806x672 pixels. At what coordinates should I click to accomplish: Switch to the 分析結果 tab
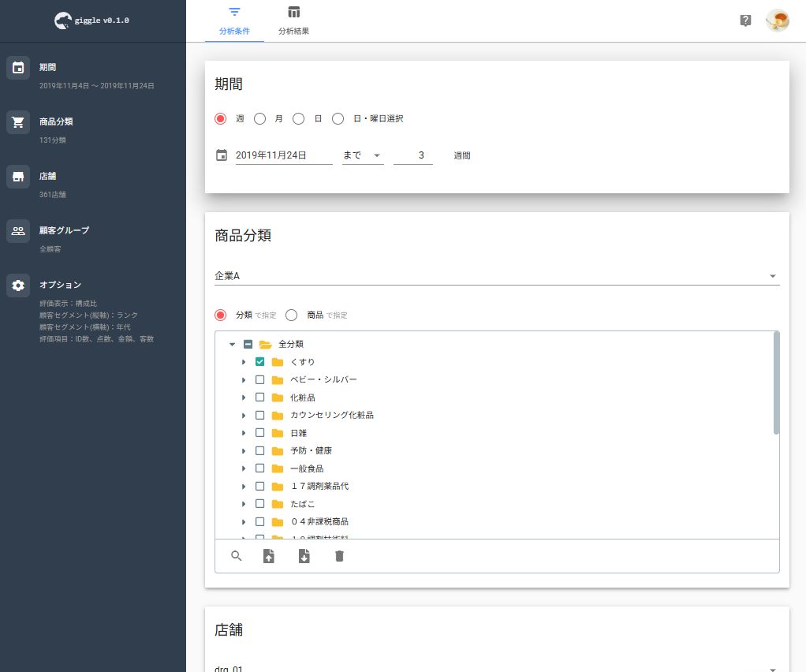[293, 21]
